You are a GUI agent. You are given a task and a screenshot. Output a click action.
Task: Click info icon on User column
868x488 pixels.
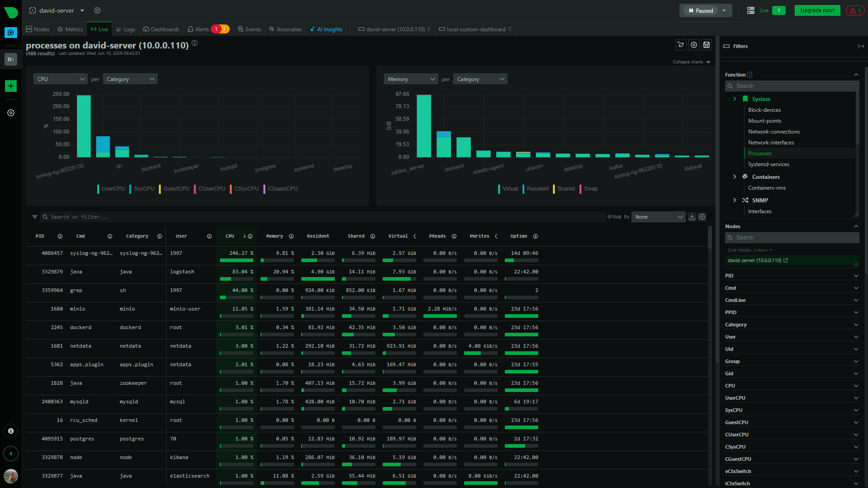209,236
